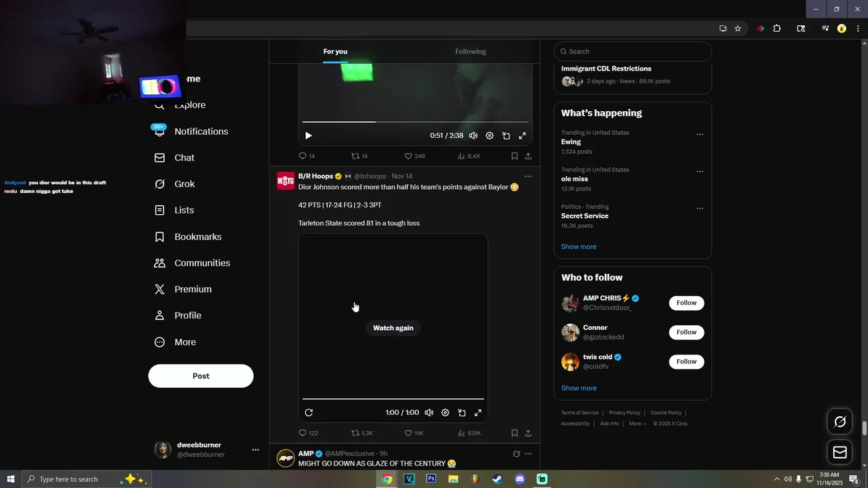Mute the top video volume
Viewport: 868px width, 488px height.
click(x=473, y=136)
